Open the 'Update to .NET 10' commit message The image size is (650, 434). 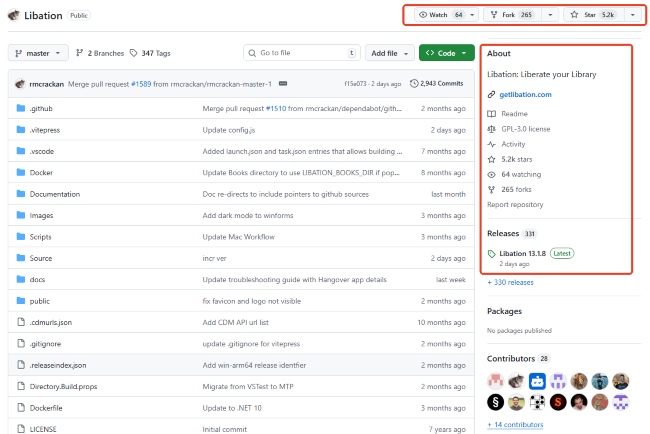[232, 408]
